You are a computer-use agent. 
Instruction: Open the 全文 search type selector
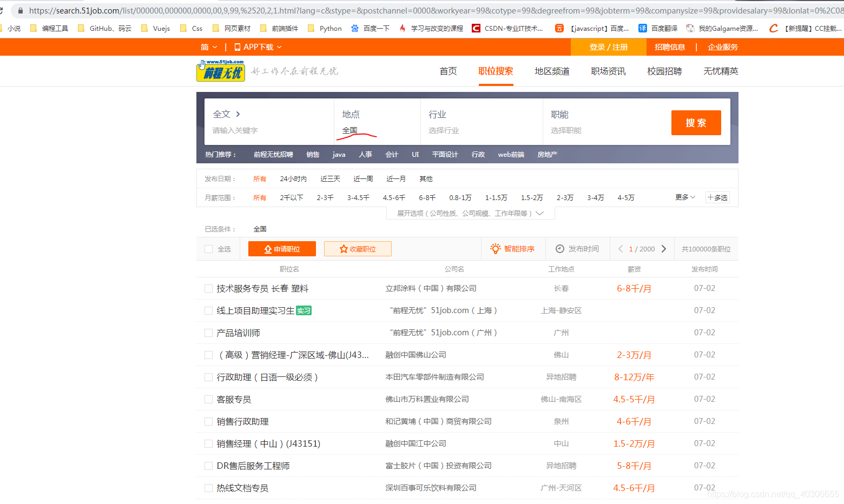226,114
